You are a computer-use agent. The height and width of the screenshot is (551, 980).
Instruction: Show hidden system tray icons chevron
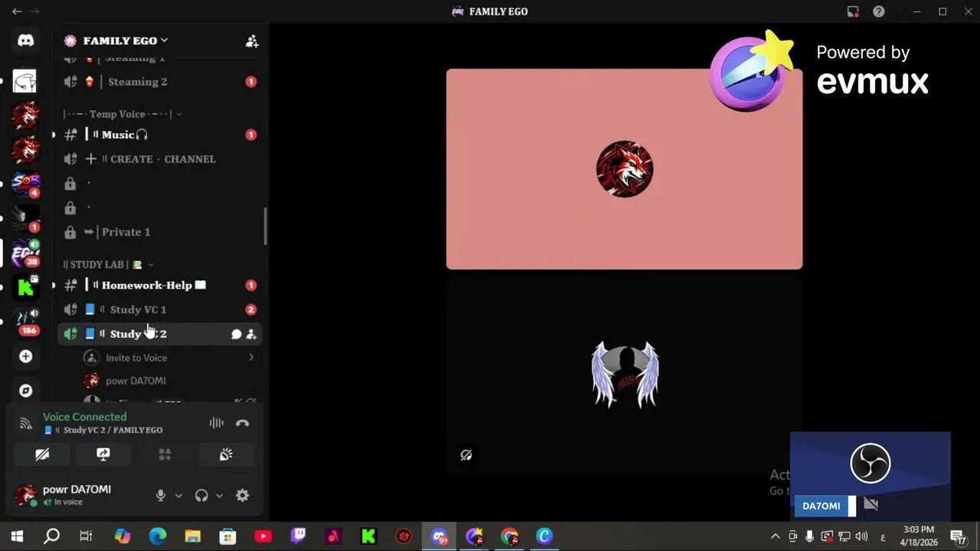(775, 536)
